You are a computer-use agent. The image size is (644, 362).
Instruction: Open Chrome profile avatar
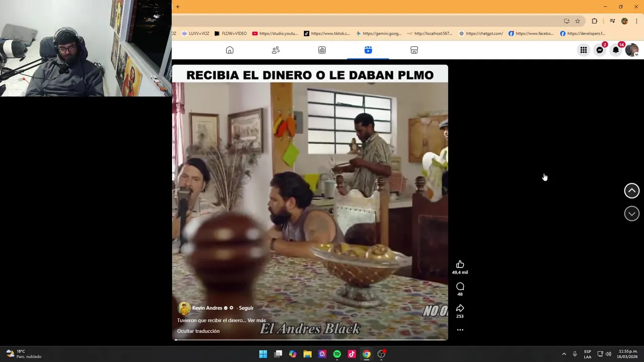(x=624, y=21)
